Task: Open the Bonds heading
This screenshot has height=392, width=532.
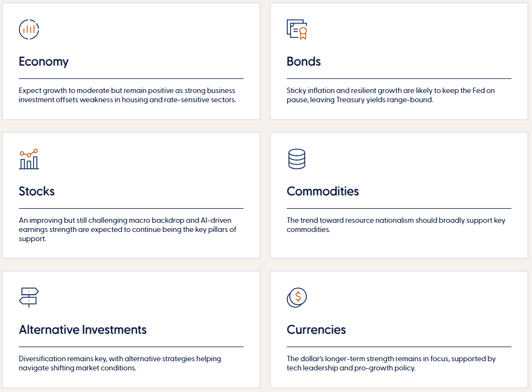Action: tap(304, 62)
